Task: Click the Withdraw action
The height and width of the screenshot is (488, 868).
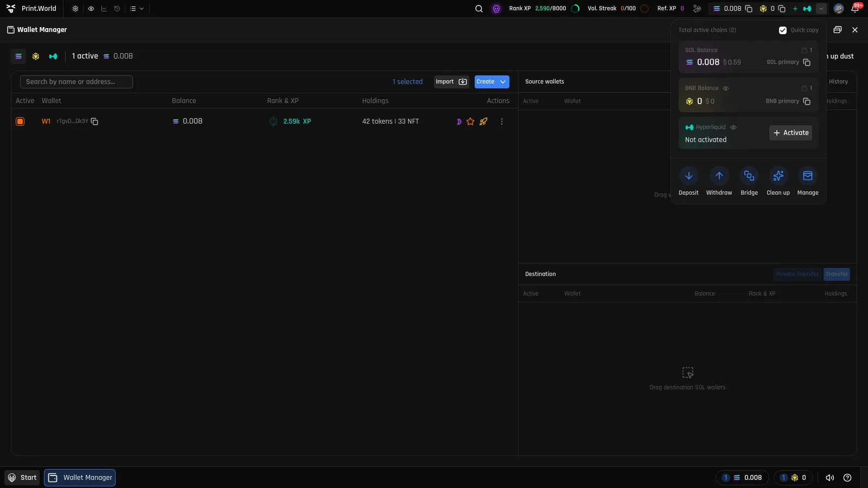Action: point(719,181)
